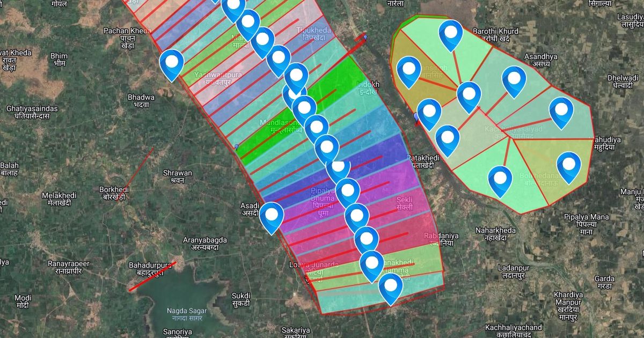Click the red line near Borkhedi
Image resolution: width=644 pixels, height=338 pixels.
141,167
